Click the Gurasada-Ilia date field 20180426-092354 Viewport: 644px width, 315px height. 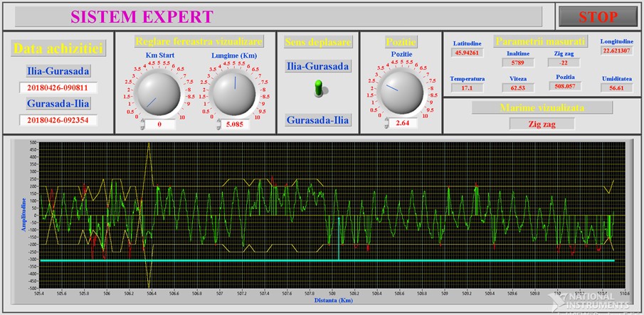point(58,119)
